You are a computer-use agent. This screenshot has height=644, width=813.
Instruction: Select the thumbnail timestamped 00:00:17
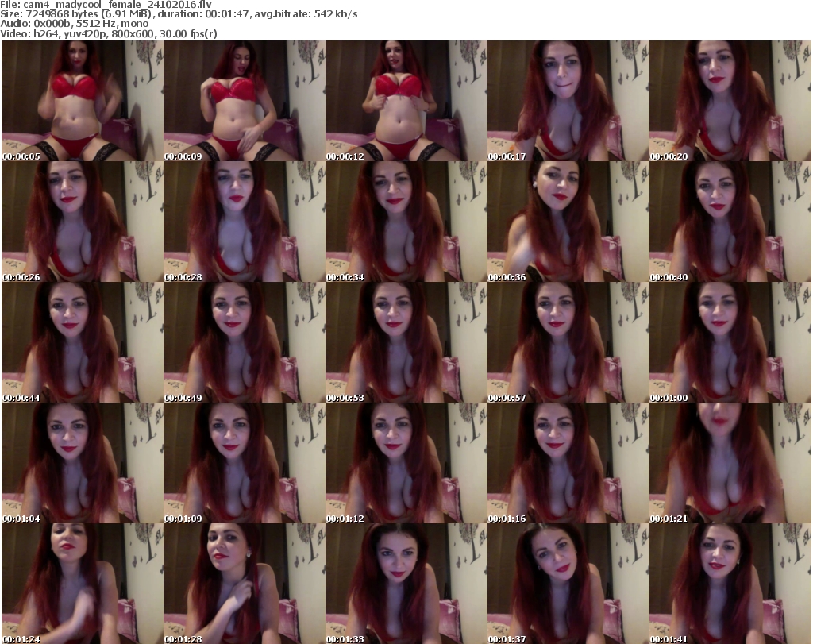[568, 101]
